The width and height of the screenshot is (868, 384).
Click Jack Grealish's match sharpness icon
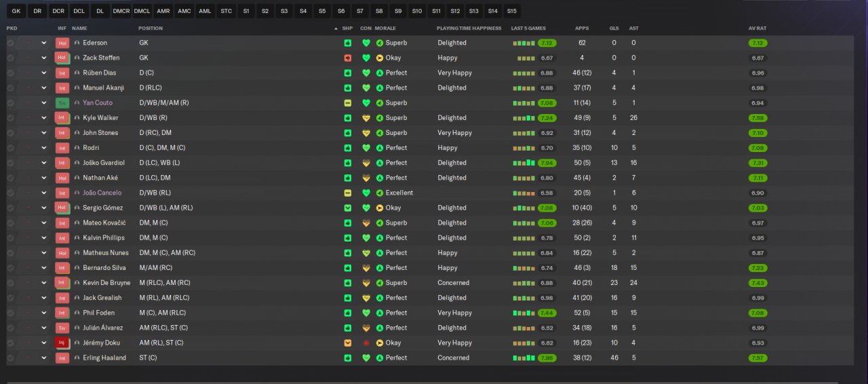(348, 298)
